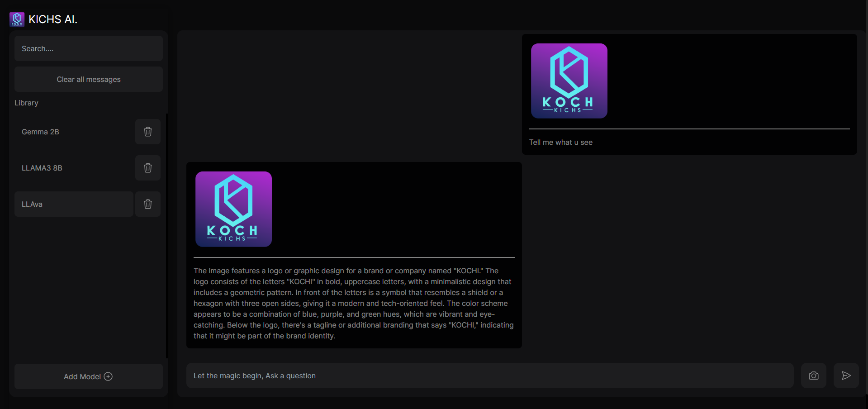Click the sidebar vertical scrollbar
Viewport: 868px width, 409px height.
pyautogui.click(x=167, y=235)
